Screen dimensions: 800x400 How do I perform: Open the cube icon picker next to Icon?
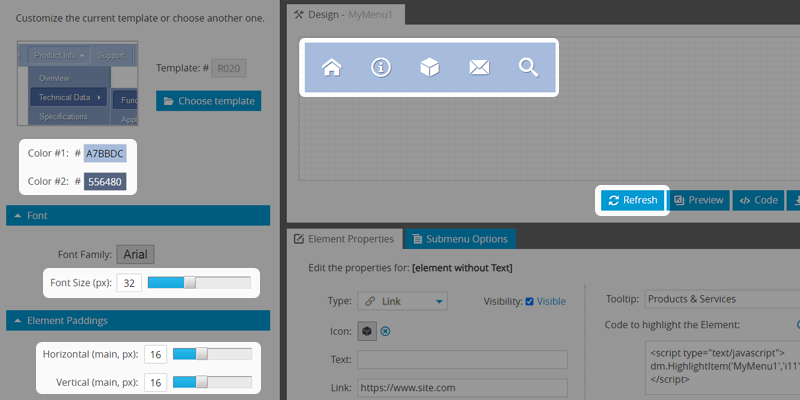click(x=367, y=331)
